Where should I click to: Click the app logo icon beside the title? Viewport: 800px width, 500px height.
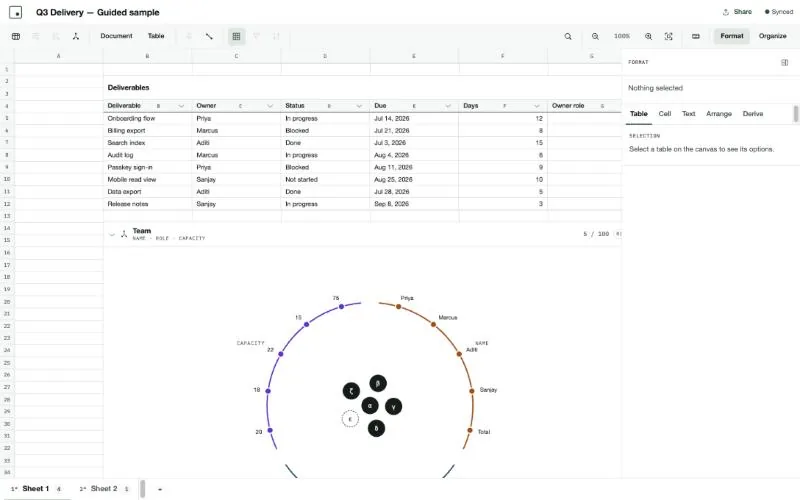coord(16,12)
